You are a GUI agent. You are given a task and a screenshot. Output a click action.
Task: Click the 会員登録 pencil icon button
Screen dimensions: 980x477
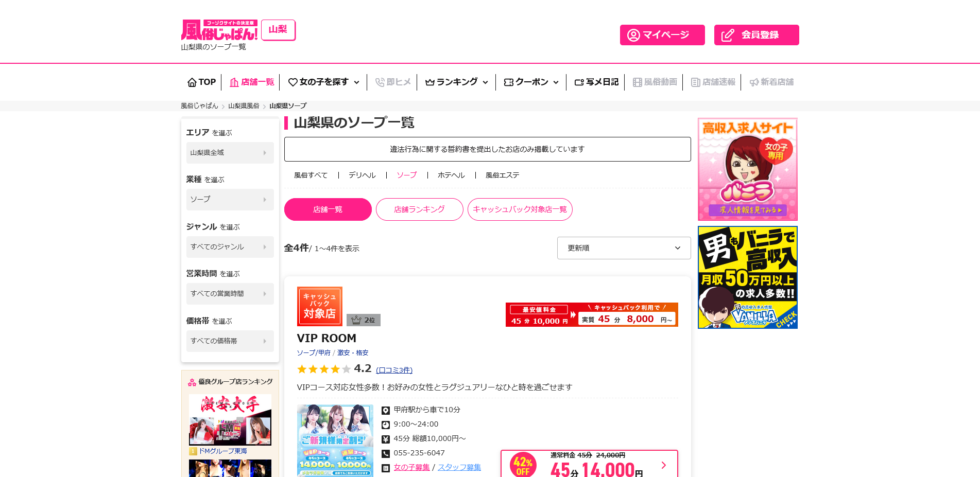[727, 35]
